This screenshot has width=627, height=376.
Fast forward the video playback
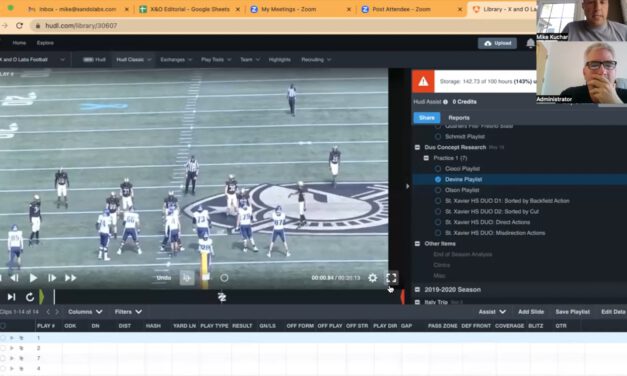[70, 278]
